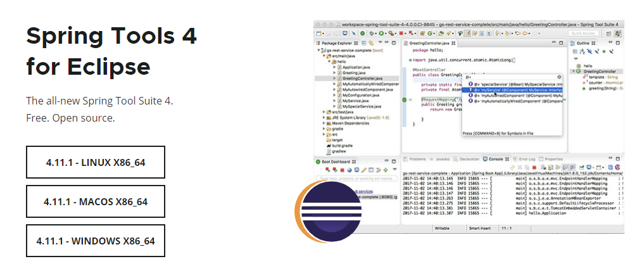Click the Sort icon in Outline toolbar
This screenshot has width=644, height=266.
point(582,51)
